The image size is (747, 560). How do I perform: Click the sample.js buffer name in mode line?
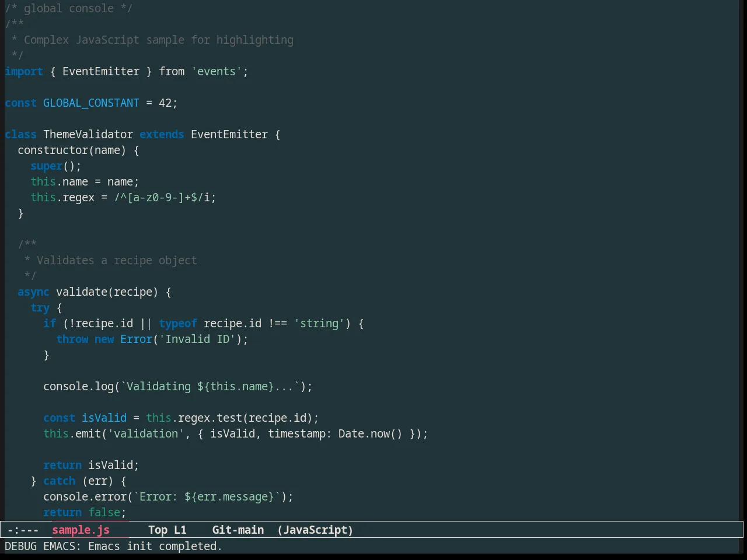click(81, 530)
